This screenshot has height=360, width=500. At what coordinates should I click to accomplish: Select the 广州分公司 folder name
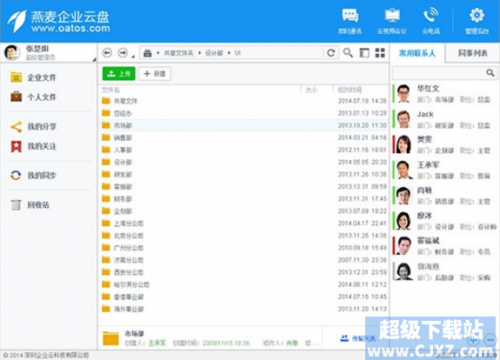pos(129,248)
